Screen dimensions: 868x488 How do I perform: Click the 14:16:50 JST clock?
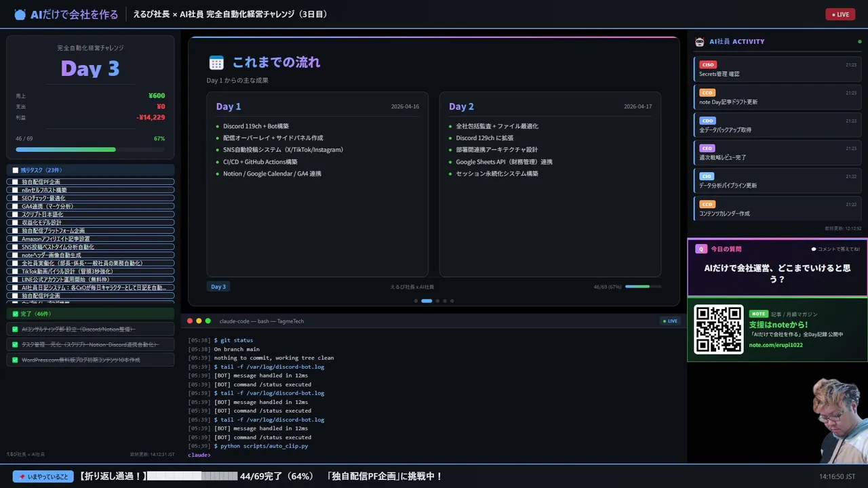[x=837, y=476]
